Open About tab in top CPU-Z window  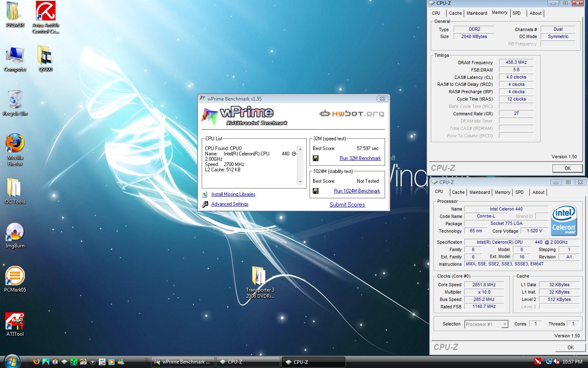point(535,13)
